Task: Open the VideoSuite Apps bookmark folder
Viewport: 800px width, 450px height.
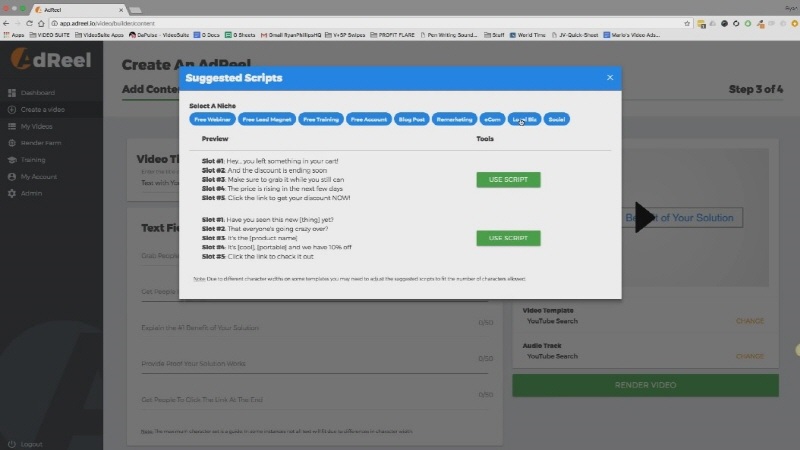Action: tap(99, 35)
